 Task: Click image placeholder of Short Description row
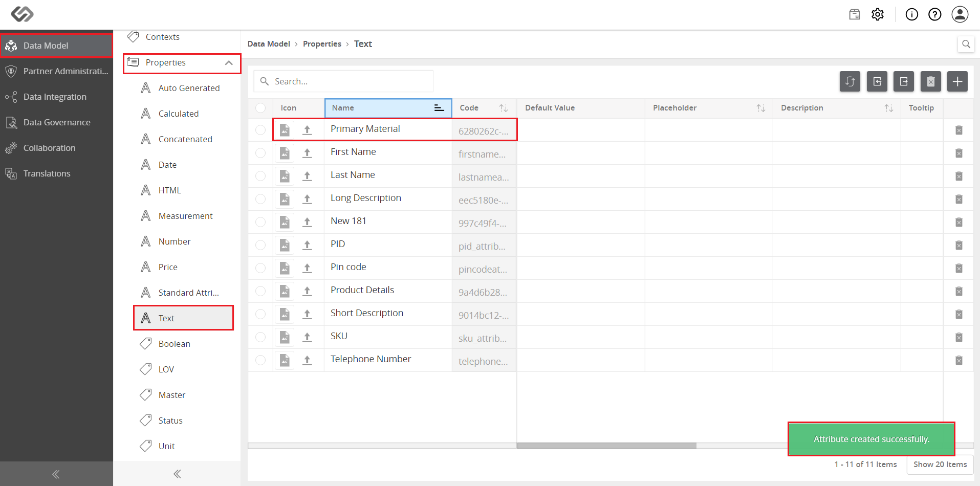click(x=285, y=314)
